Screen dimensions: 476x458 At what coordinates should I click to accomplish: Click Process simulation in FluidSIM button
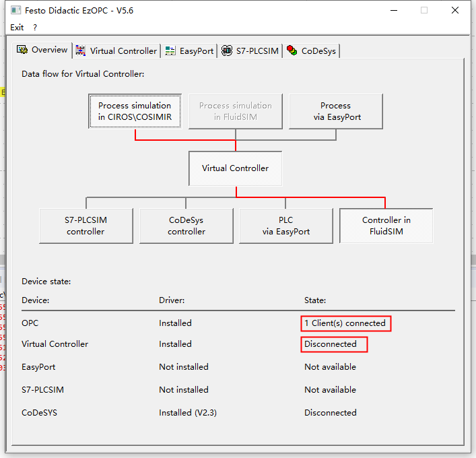coord(236,111)
